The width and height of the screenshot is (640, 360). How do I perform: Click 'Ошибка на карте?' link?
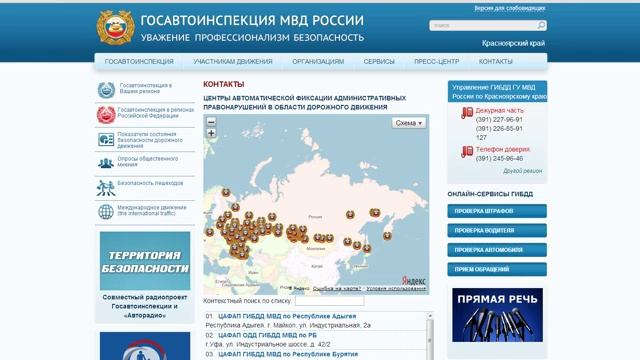tap(337, 288)
